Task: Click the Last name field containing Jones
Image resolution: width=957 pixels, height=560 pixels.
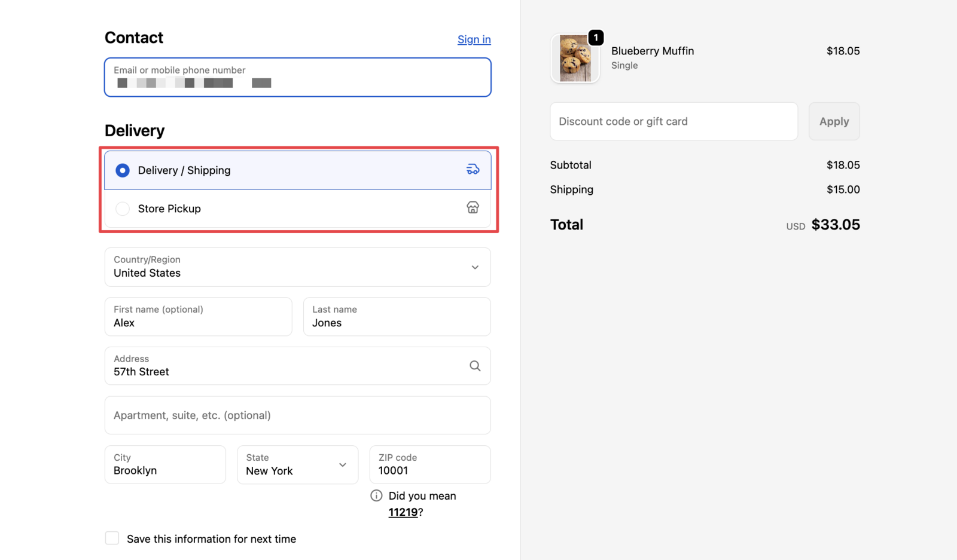Action: point(397,317)
